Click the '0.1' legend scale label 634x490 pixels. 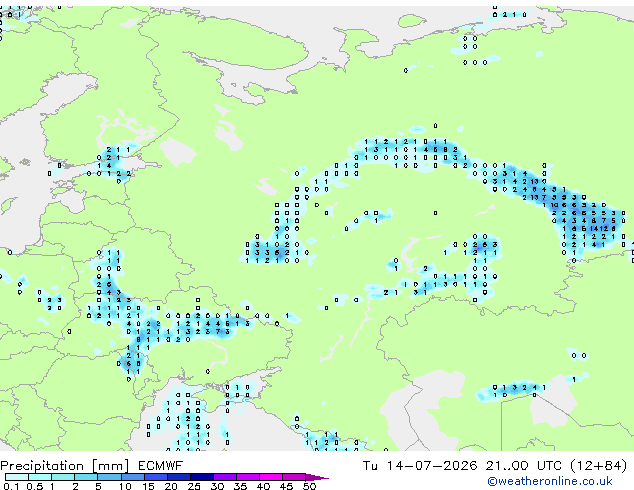11,486
